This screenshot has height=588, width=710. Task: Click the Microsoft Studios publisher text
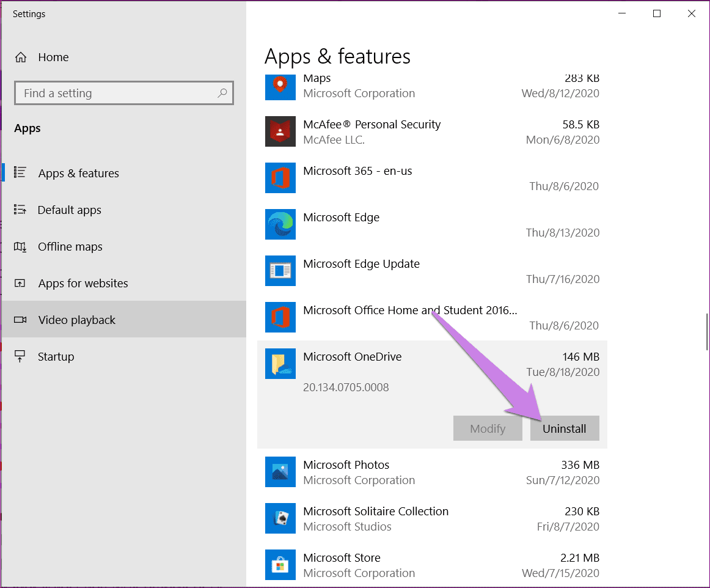[347, 526]
